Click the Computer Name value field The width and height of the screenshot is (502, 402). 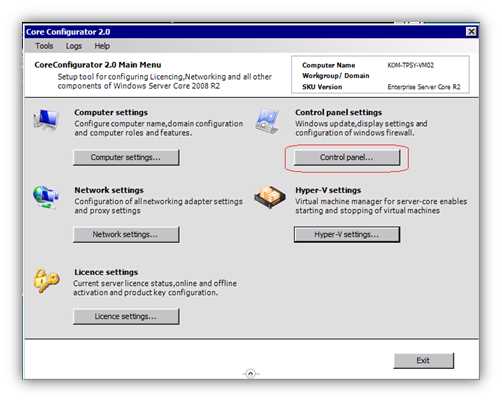click(x=411, y=65)
